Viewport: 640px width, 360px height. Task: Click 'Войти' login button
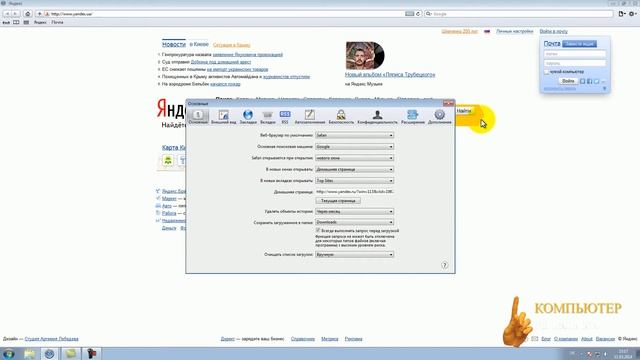click(568, 81)
